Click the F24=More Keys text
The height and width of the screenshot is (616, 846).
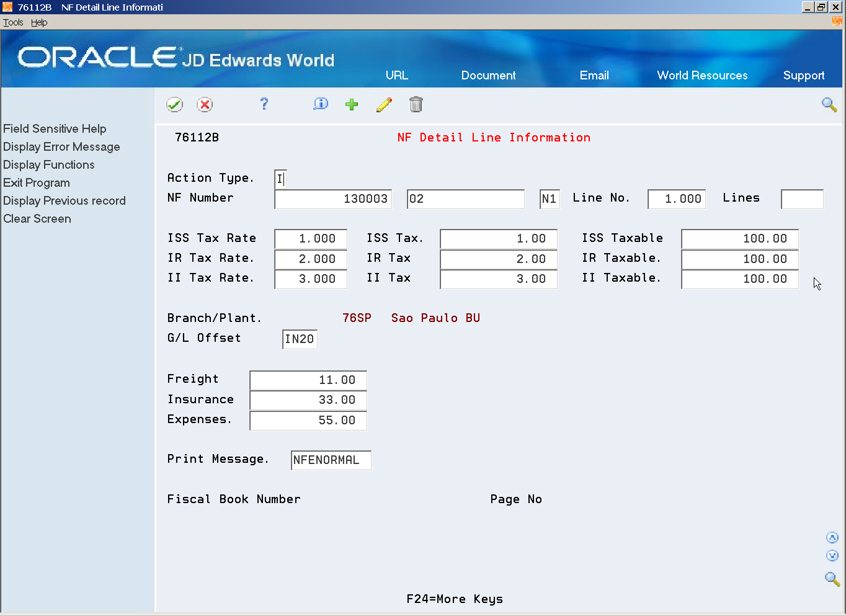click(x=455, y=599)
